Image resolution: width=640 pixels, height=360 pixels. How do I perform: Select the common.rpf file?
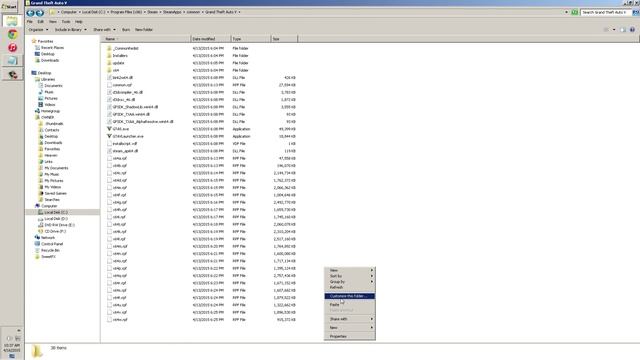click(x=122, y=85)
